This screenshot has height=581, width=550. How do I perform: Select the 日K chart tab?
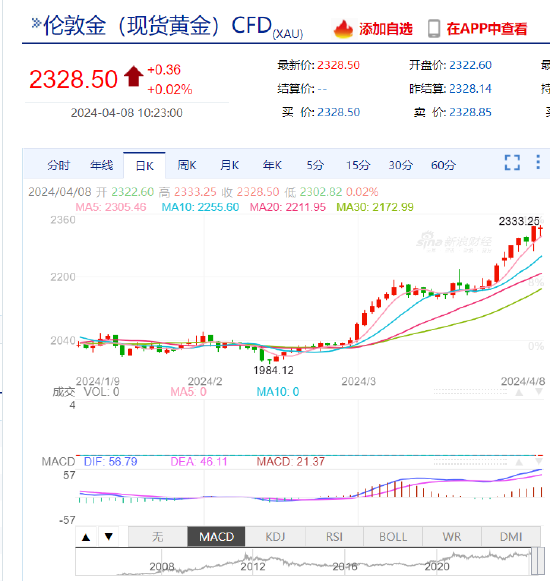pos(145,165)
